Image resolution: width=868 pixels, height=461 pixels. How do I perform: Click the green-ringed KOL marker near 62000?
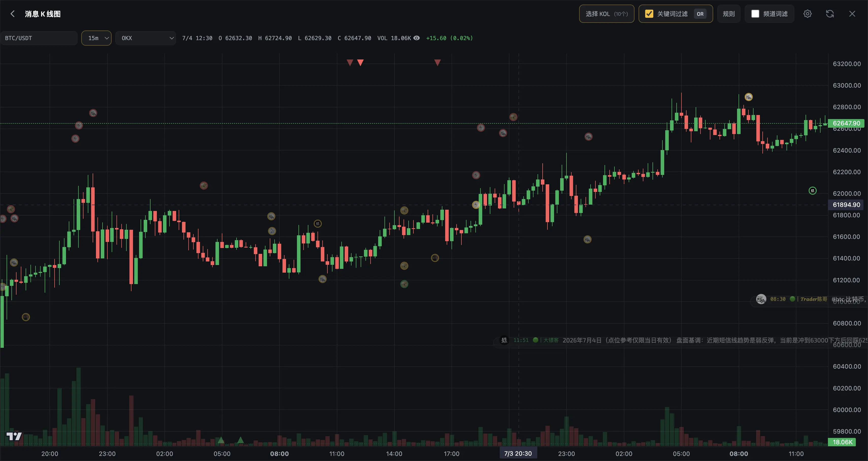coord(812,191)
